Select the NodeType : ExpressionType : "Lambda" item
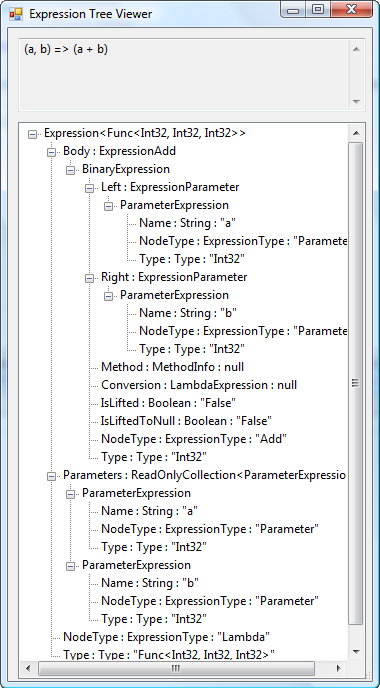The image size is (380, 688). pyautogui.click(x=166, y=637)
